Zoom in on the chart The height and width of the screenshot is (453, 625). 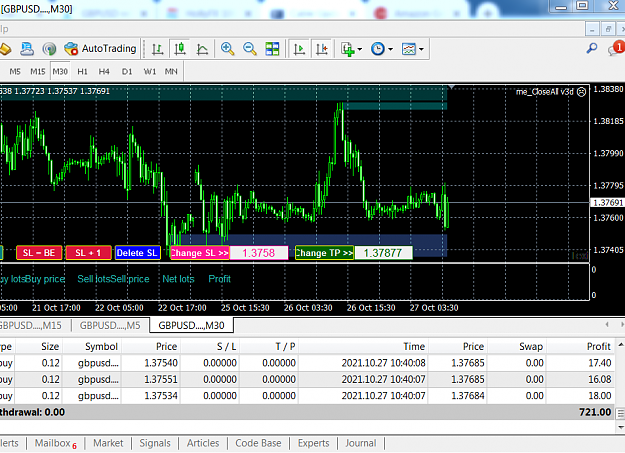227,49
